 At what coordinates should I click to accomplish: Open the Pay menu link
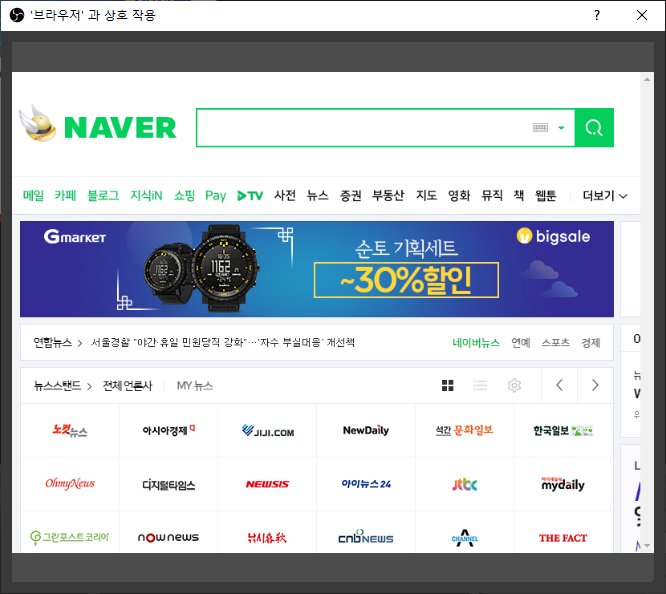(x=216, y=196)
